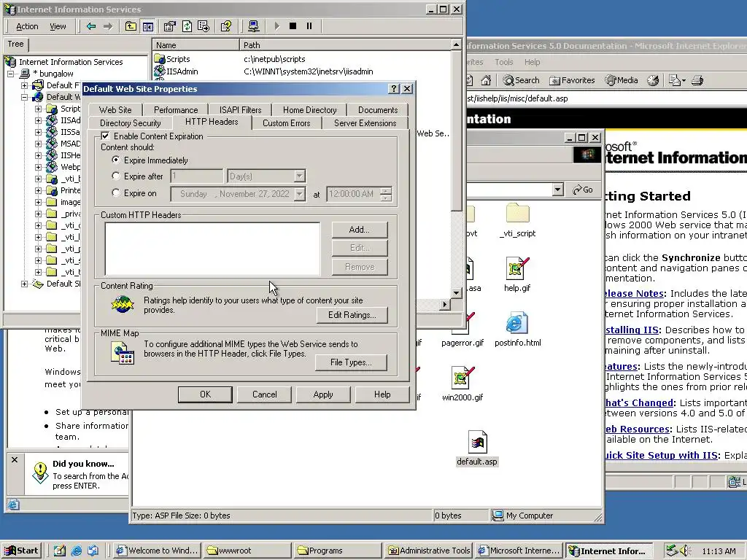The width and height of the screenshot is (747, 560).
Task: Switch to the Home Directory tab
Action: click(x=309, y=110)
